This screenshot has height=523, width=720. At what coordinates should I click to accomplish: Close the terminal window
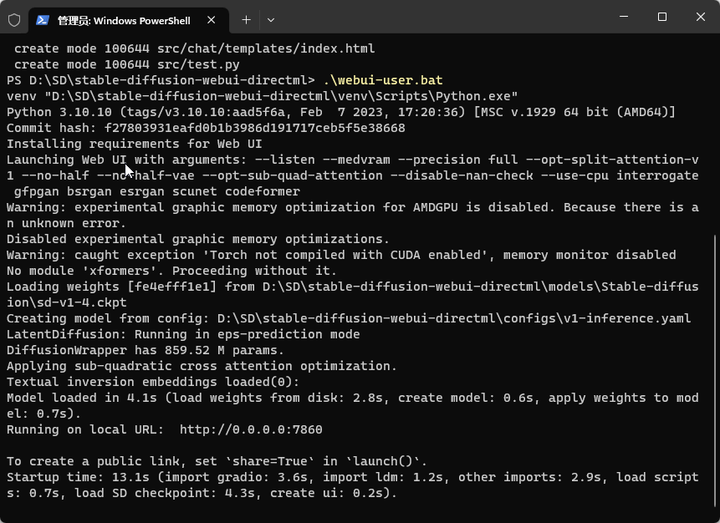pos(700,17)
